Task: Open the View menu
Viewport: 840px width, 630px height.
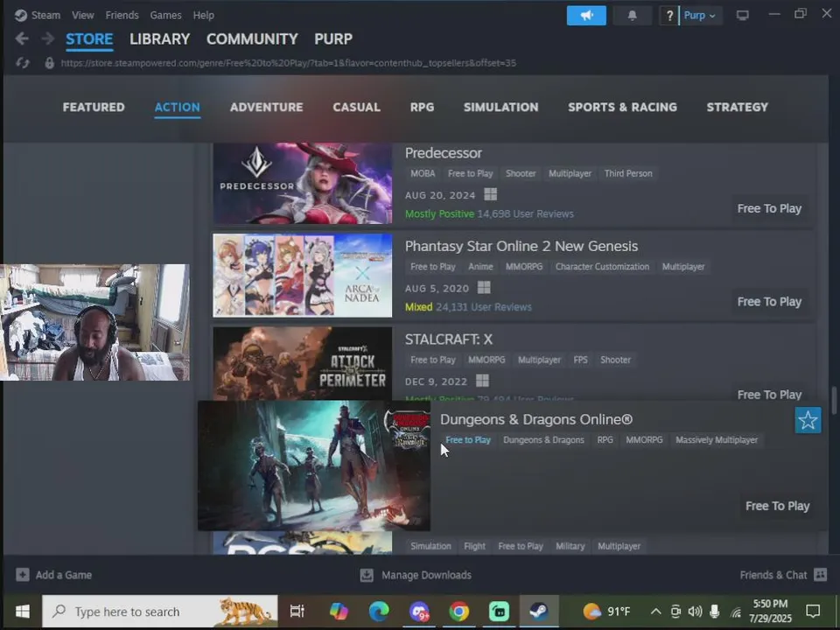Action: [x=83, y=15]
